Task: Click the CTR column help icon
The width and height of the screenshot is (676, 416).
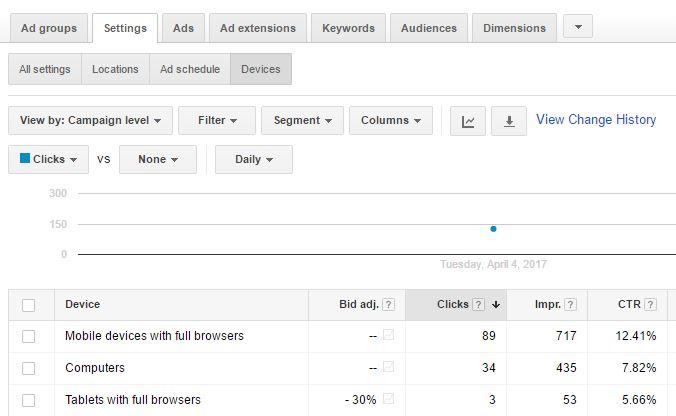Action: click(x=650, y=305)
